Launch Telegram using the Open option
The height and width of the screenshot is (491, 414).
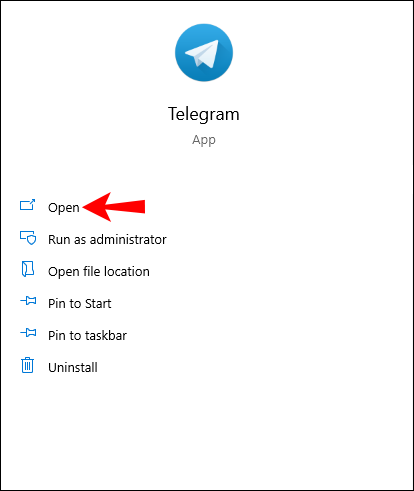(x=64, y=208)
